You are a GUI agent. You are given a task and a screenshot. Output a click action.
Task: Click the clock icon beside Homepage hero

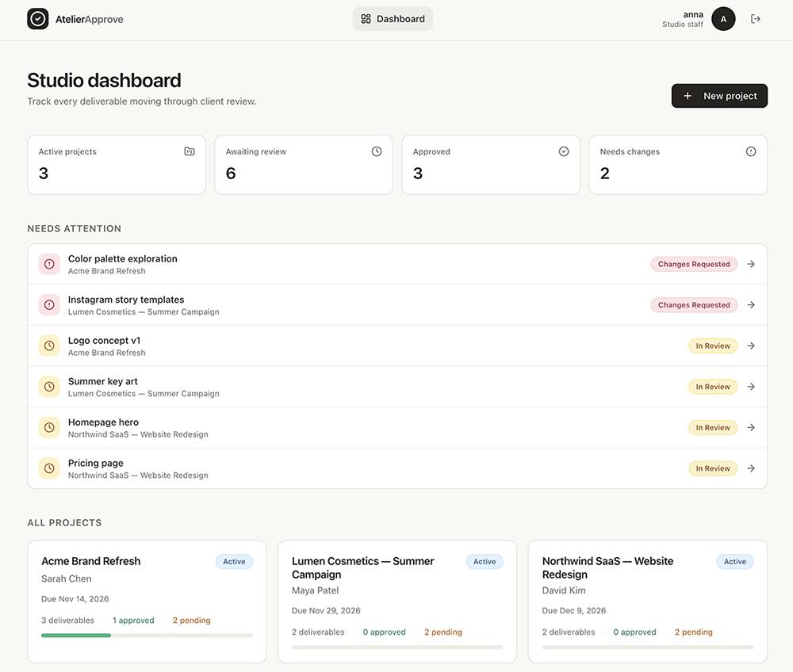[x=49, y=427]
